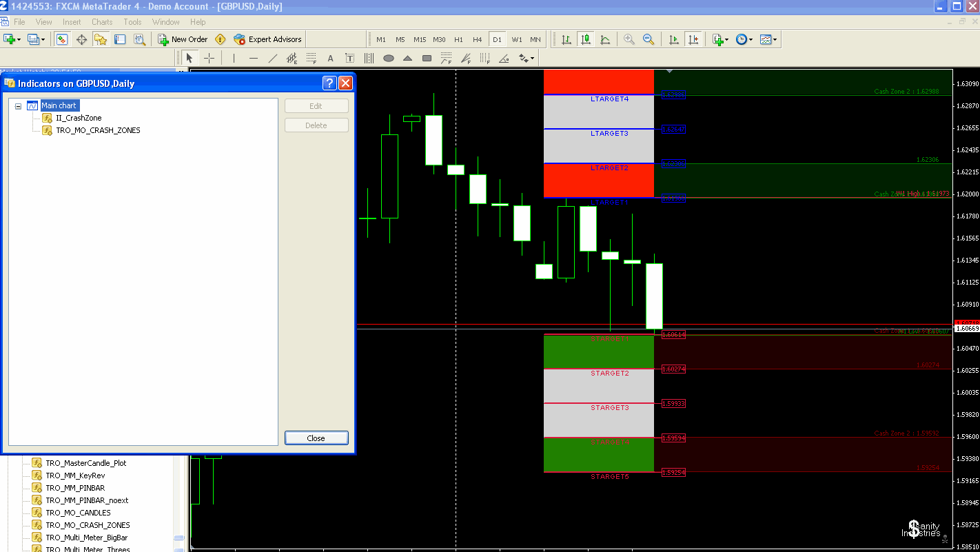Screen dimensions: 980x552
Task: Collapse the Main chart tree node
Action: coord(19,106)
